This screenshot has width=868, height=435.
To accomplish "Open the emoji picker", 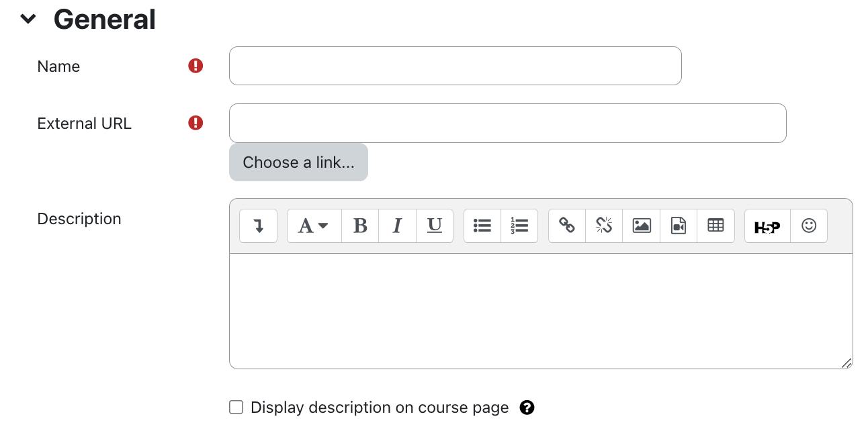I will coord(808,226).
